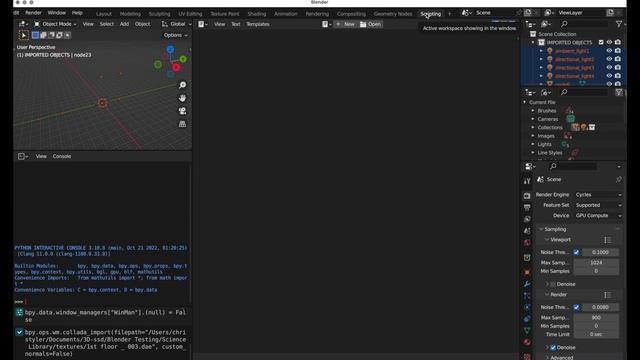Screen dimensions: 640x360
Task: Toggle Viewport Noise Threshold checkbox
Action: 576,252
